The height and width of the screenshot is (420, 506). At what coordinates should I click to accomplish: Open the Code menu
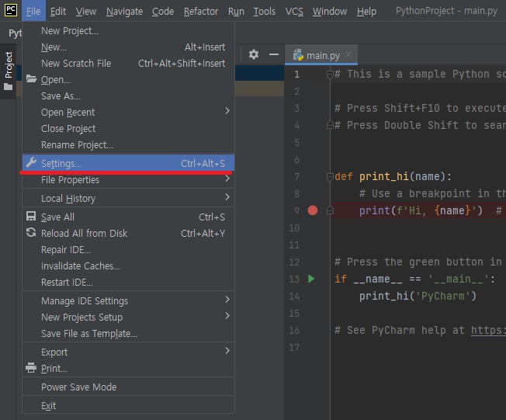pos(163,12)
